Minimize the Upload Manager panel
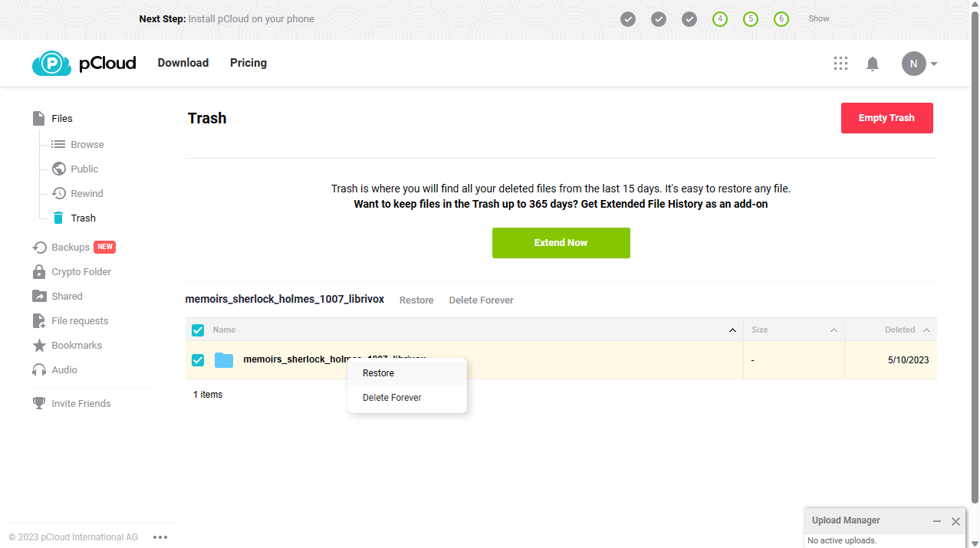Screen dimensions: 980x548 (937, 521)
